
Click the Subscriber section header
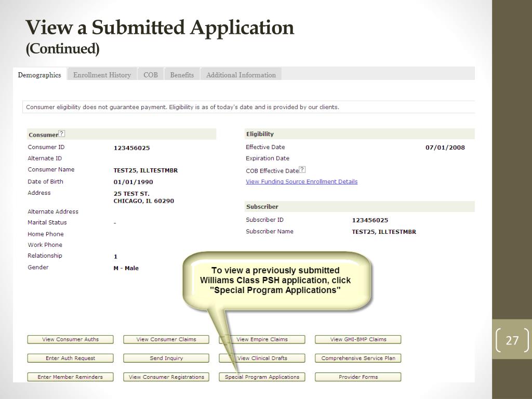[360, 207]
